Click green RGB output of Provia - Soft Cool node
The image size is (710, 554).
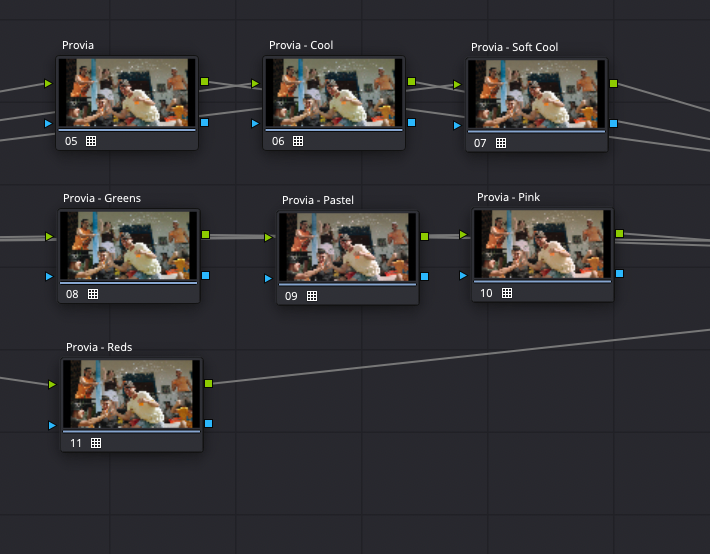613,83
